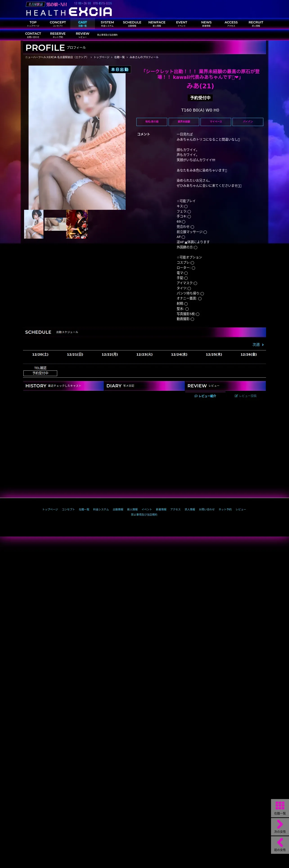Select the second thumbnail showing legs
The width and height of the screenshot is (289, 868).
click(55, 224)
